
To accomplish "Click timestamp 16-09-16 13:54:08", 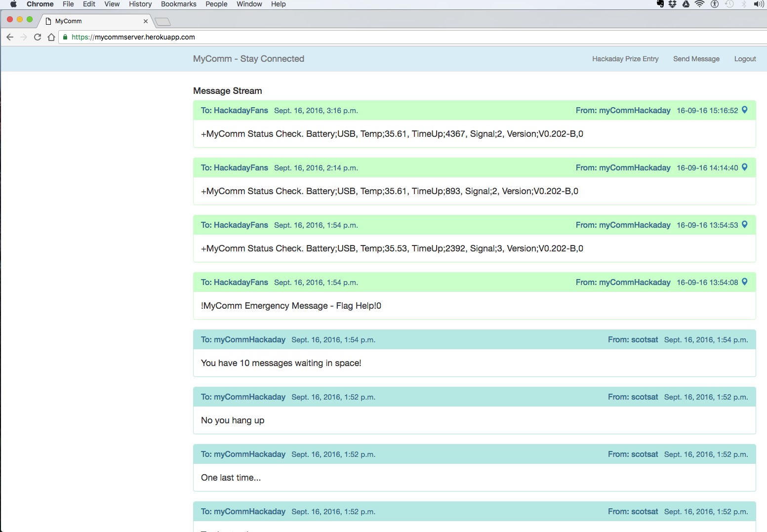I will tap(707, 283).
